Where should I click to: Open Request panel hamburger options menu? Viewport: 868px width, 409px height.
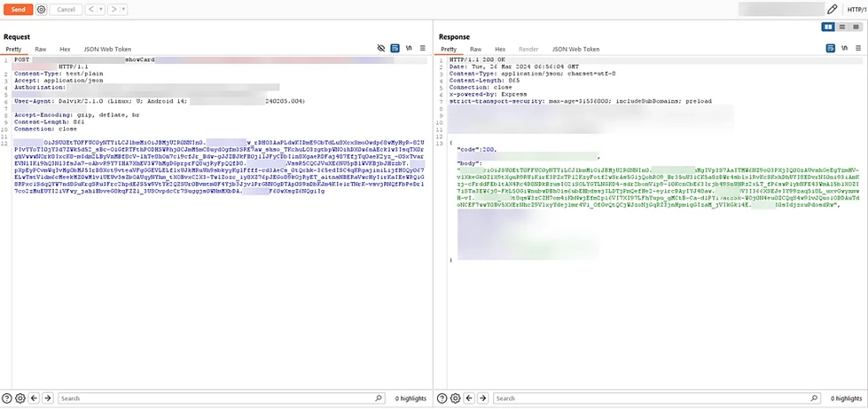point(423,49)
